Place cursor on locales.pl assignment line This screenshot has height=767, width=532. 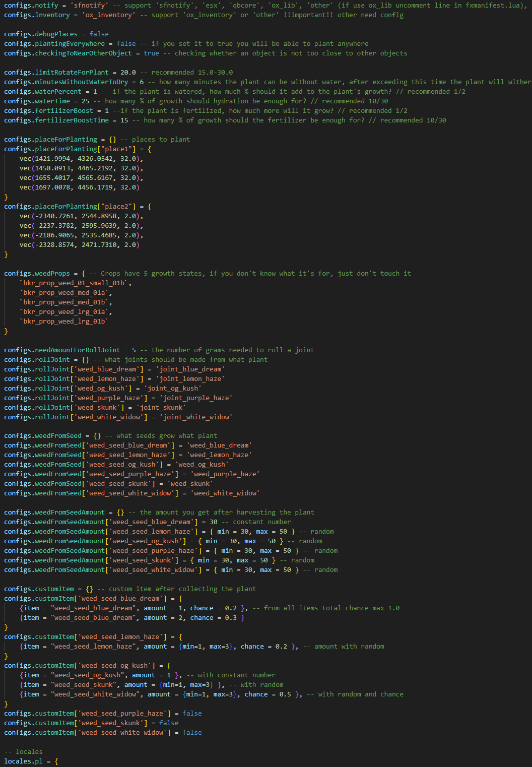click(x=31, y=761)
